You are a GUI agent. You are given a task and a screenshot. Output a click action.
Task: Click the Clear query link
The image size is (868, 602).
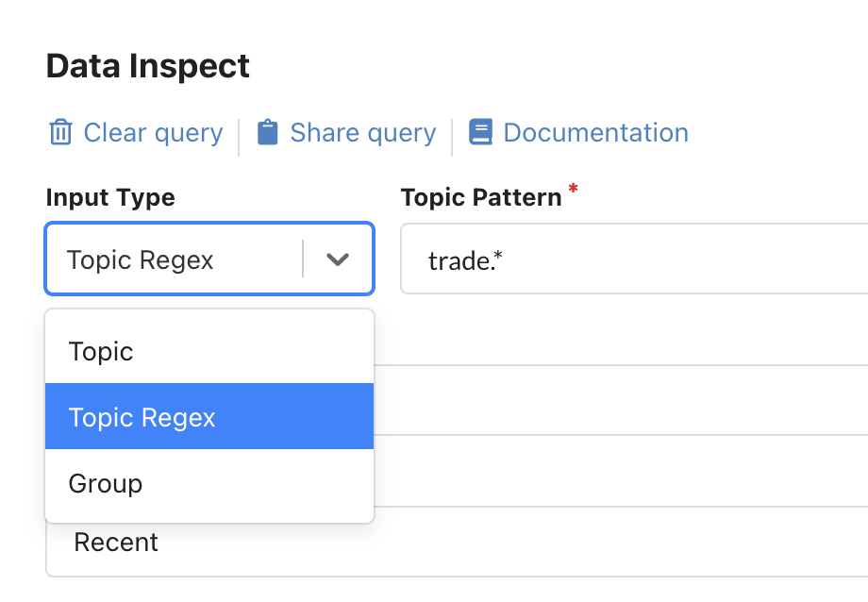[152, 133]
